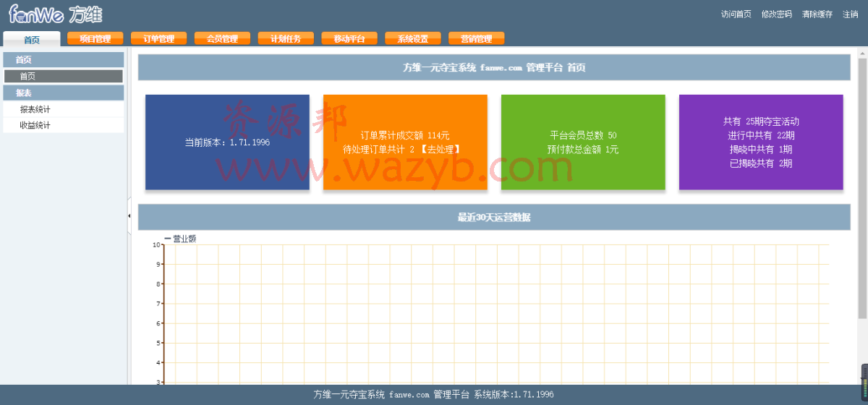868x405 pixels.
Task: Click the 揭晓中共有 1期 text
Action: coord(761,150)
